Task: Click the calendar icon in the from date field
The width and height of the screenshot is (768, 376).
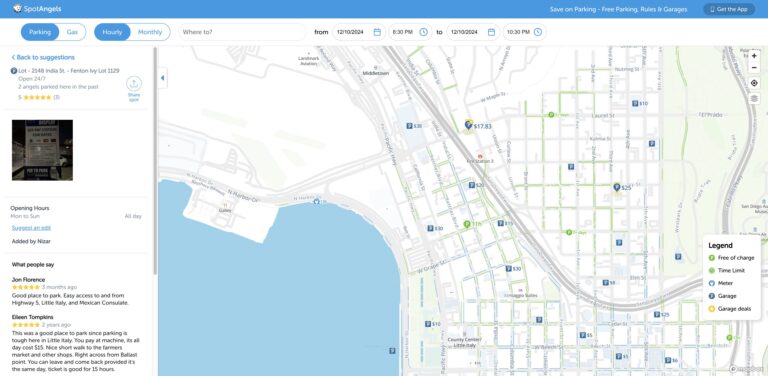Action: coord(377,32)
